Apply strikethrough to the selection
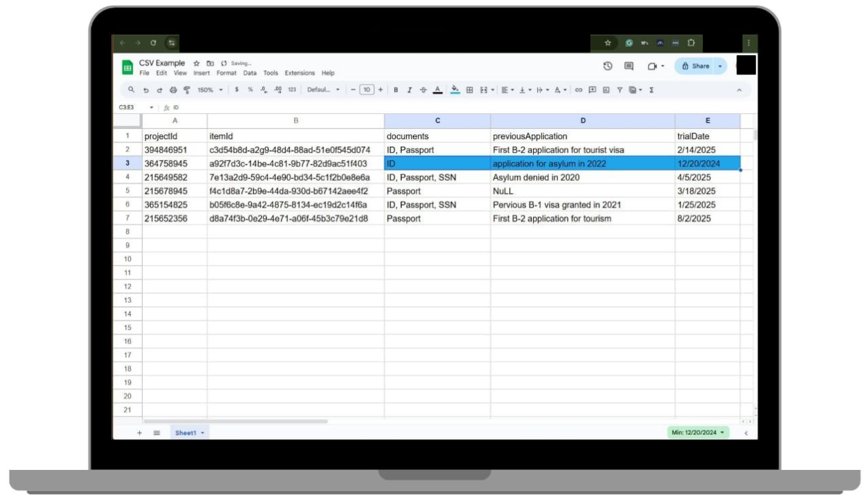868x502 pixels. 421,89
